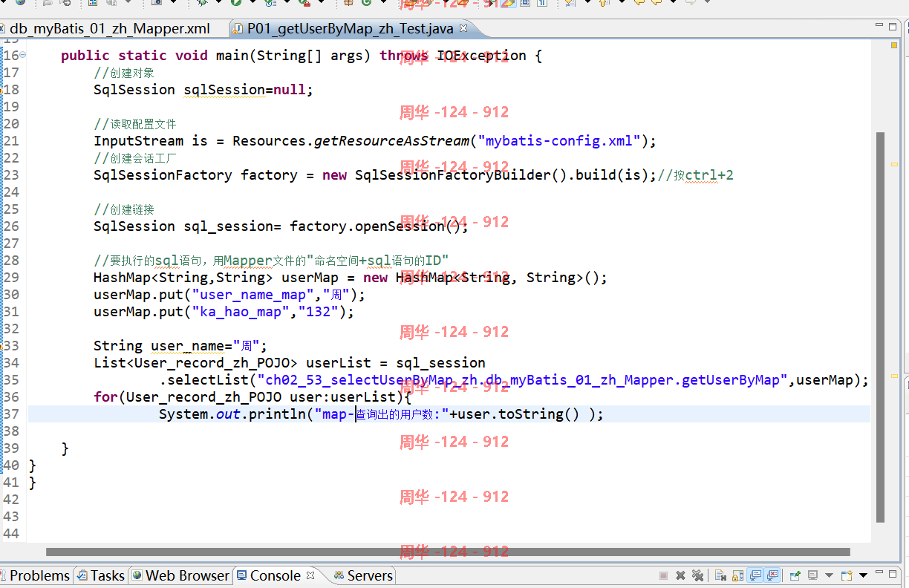The height and width of the screenshot is (588, 909).
Task: Close the P01_getUserByMap_zh_Test.java tab
Action: click(x=463, y=28)
